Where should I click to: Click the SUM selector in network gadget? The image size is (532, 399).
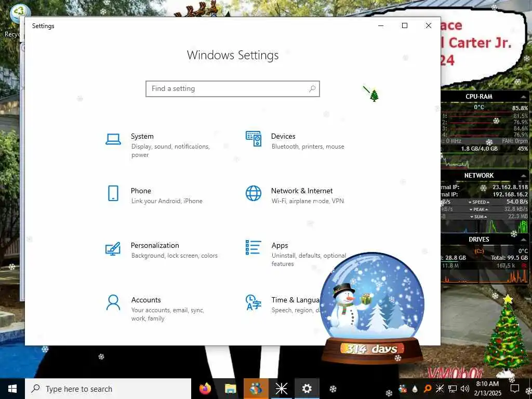(x=478, y=217)
